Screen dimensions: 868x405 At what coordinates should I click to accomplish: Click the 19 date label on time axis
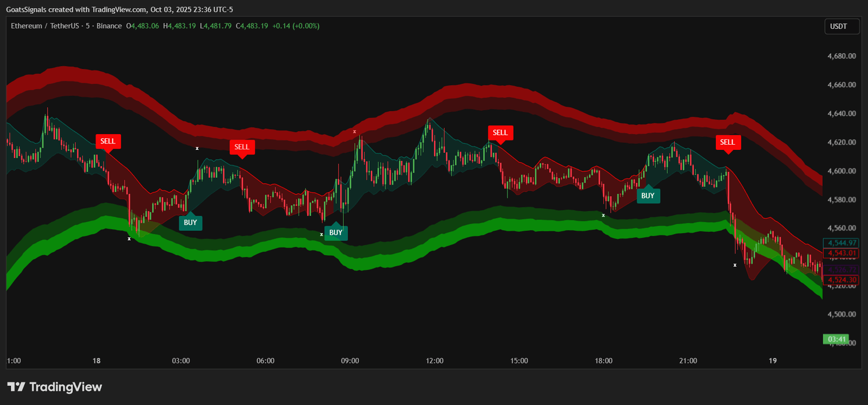click(x=773, y=361)
